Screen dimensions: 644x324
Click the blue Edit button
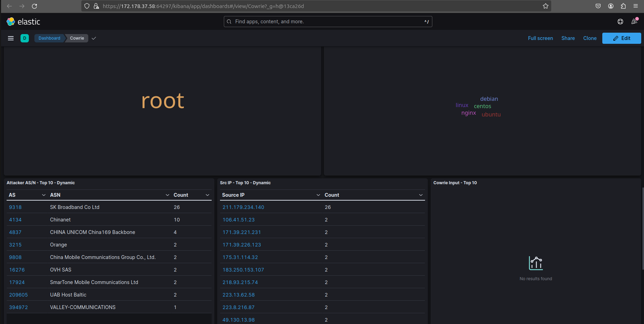(621, 38)
